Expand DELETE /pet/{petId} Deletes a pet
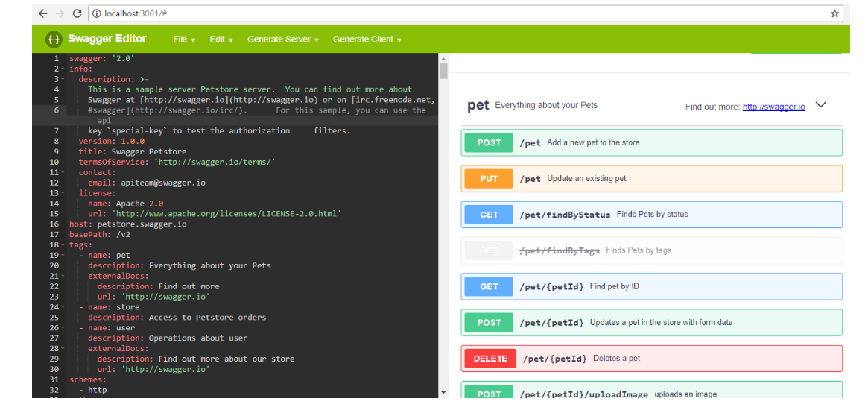The width and height of the screenshot is (868, 410). pos(651,359)
